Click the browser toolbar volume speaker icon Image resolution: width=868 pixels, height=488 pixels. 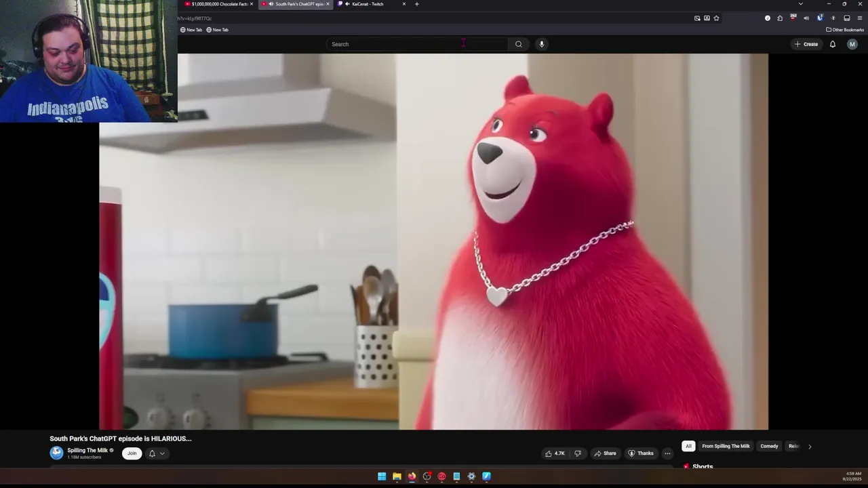[806, 18]
